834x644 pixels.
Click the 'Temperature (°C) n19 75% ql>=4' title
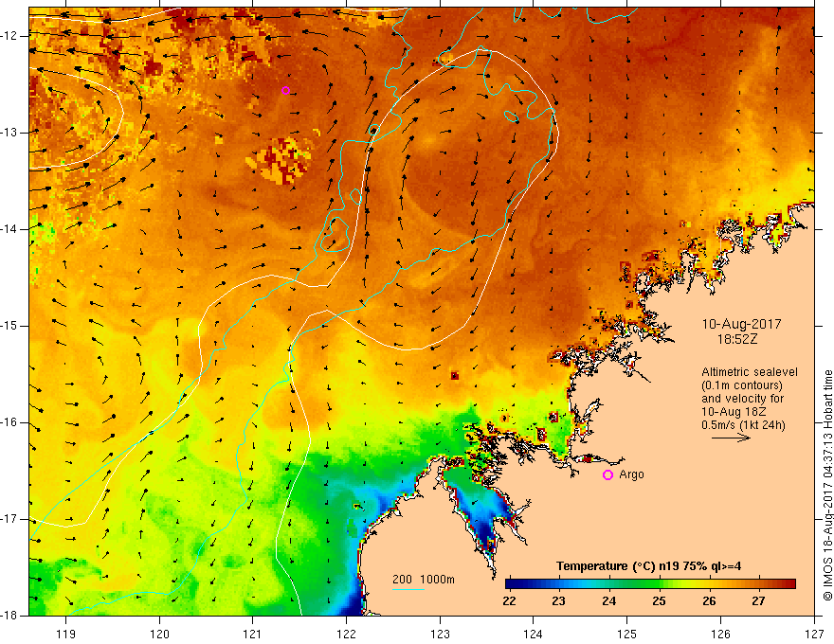pyautogui.click(x=648, y=566)
